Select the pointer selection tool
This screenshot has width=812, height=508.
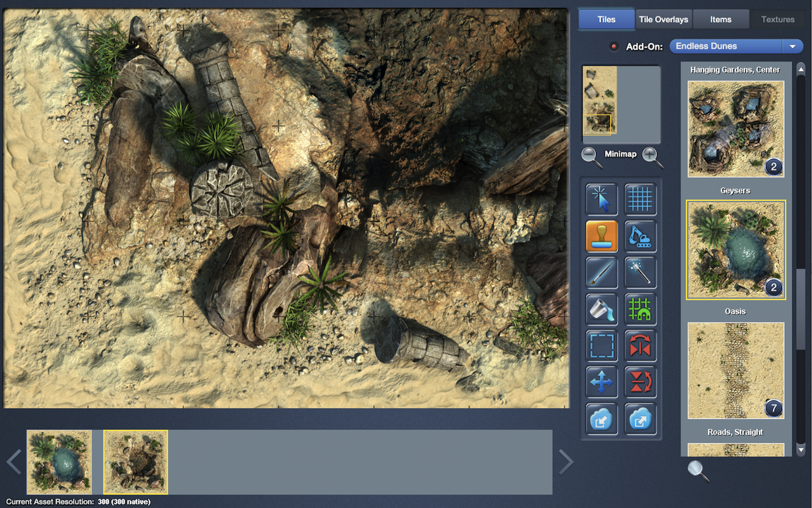click(x=601, y=200)
